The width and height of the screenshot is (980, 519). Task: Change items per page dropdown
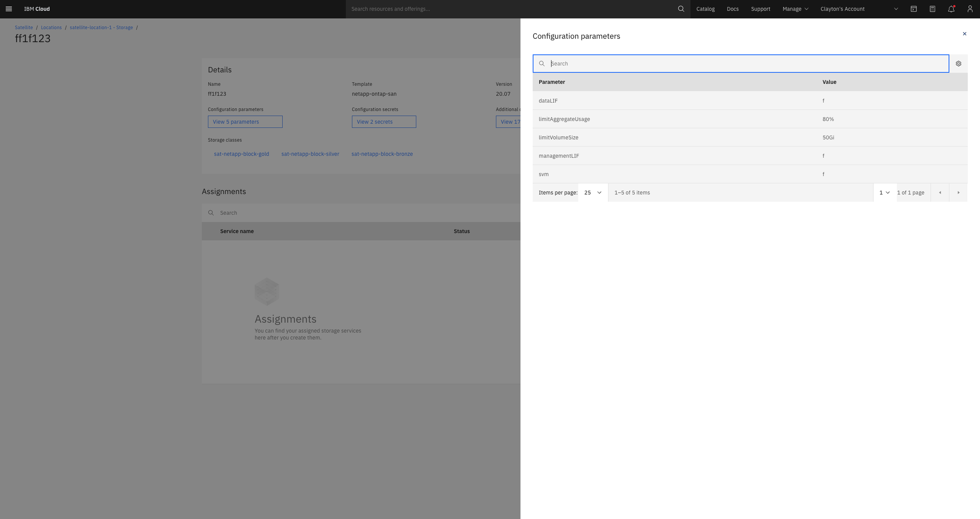pos(593,193)
